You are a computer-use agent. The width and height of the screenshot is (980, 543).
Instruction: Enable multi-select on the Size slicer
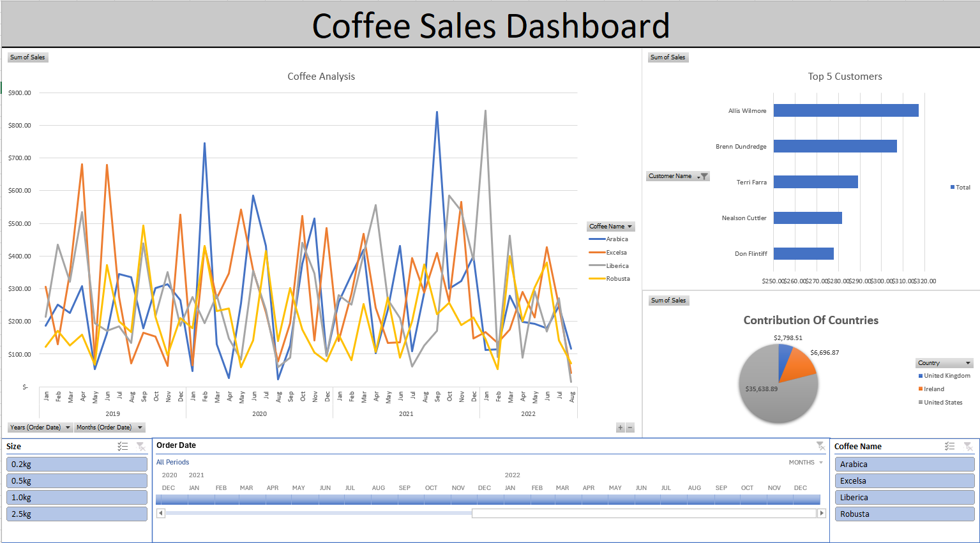click(x=123, y=446)
